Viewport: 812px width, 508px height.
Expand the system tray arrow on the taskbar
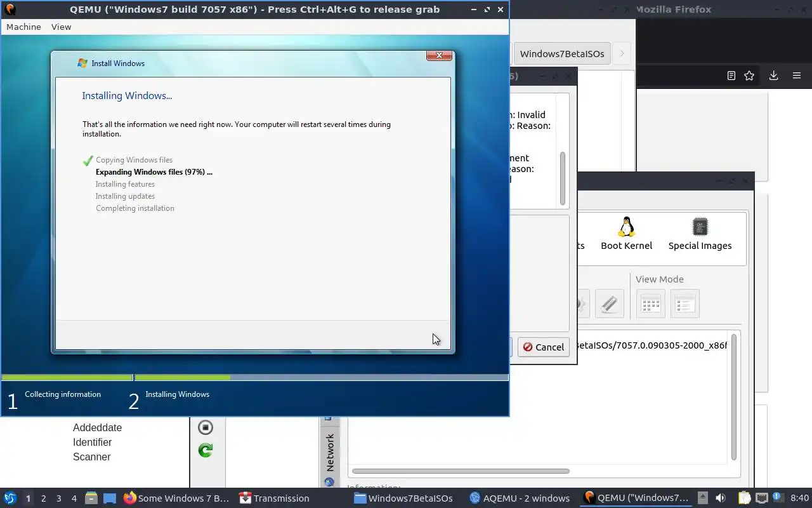click(x=703, y=498)
